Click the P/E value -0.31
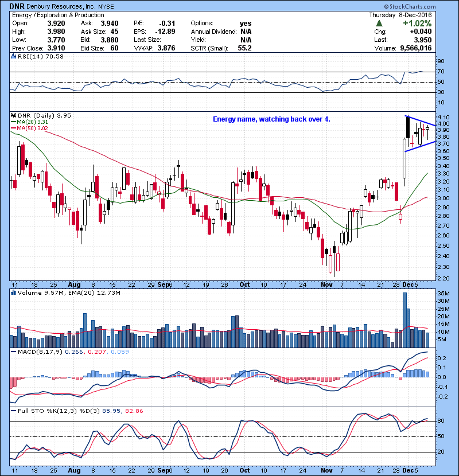The height and width of the screenshot is (476, 459). coord(168,24)
